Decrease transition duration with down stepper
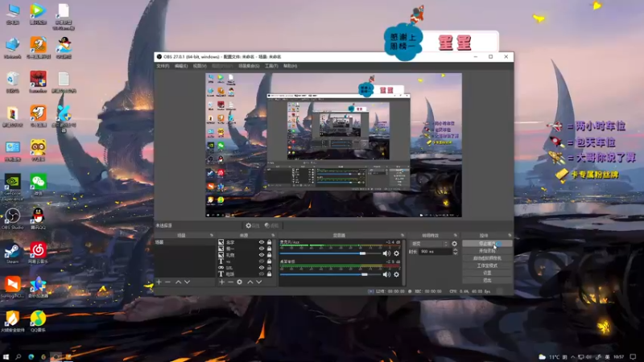This screenshot has height=362, width=644. pos(455,253)
